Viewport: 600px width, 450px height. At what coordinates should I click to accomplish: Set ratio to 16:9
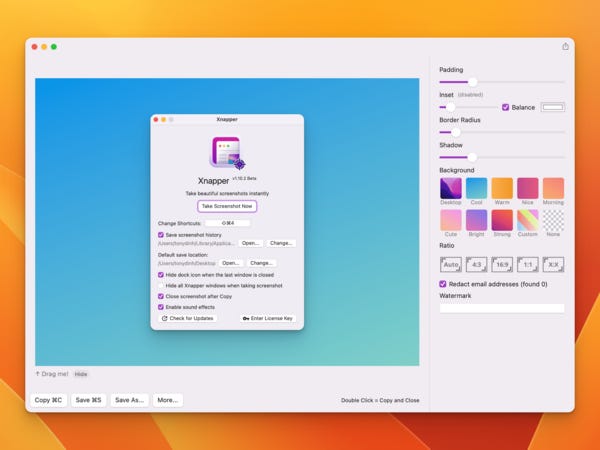pyautogui.click(x=502, y=264)
